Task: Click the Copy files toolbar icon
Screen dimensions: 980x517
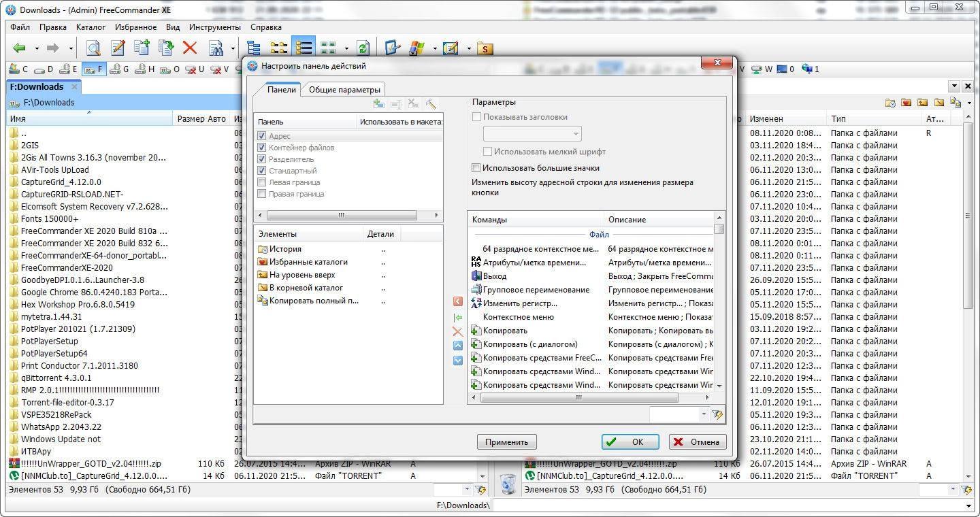Action: 142,48
